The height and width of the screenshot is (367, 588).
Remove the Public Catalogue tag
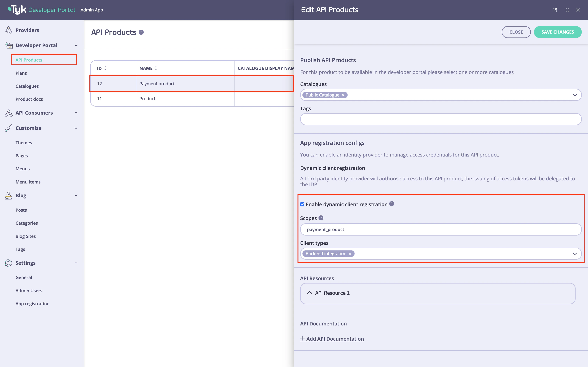[x=343, y=95]
